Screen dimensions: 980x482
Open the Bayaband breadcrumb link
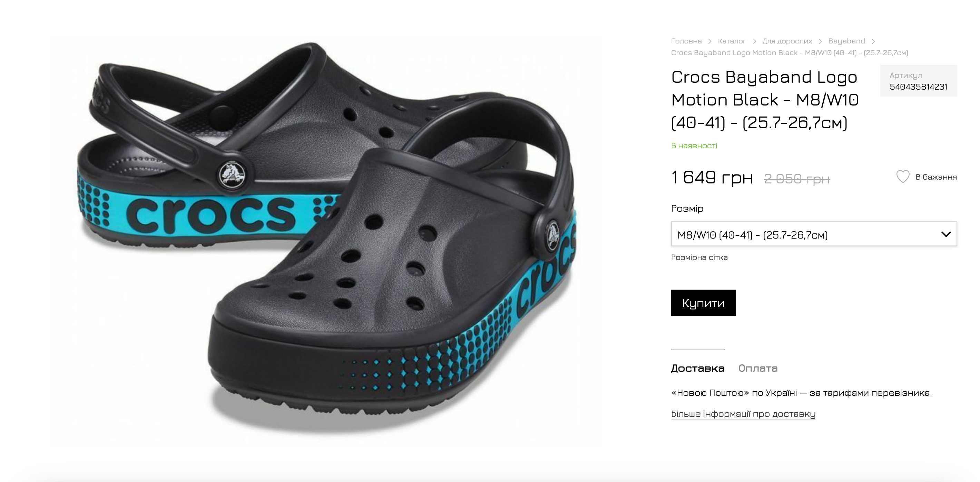(x=846, y=41)
